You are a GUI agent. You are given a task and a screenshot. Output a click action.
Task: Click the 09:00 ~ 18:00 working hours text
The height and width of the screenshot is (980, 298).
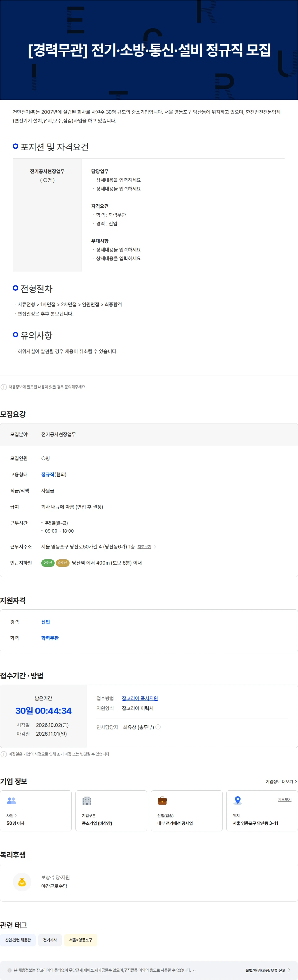pos(59,531)
